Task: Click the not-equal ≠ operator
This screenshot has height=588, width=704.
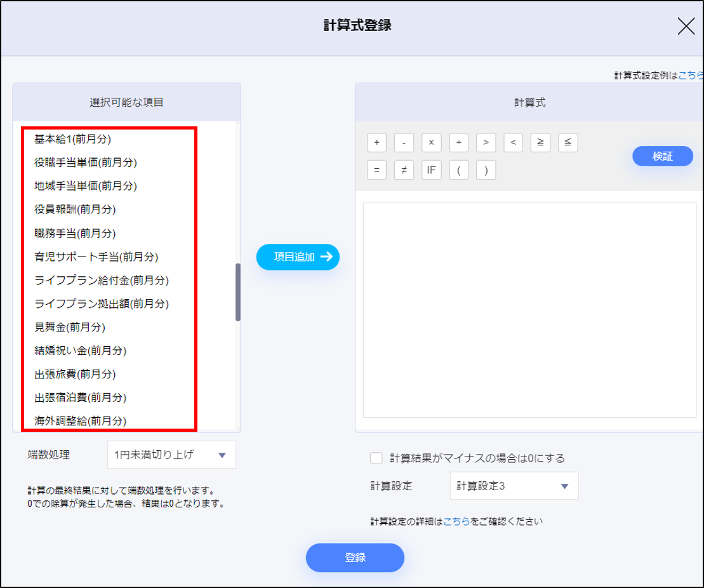Action: (404, 170)
